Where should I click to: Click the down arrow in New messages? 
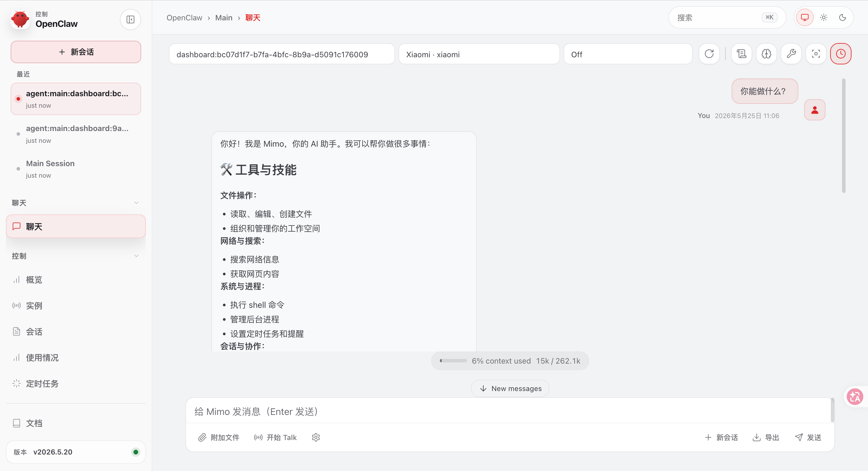coord(483,388)
